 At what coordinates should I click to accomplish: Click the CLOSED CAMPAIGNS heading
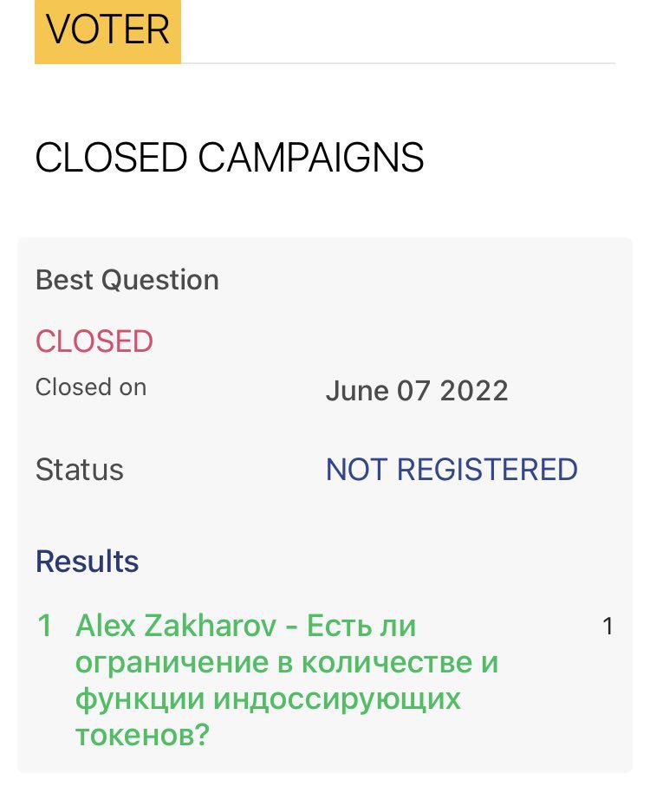230,158
